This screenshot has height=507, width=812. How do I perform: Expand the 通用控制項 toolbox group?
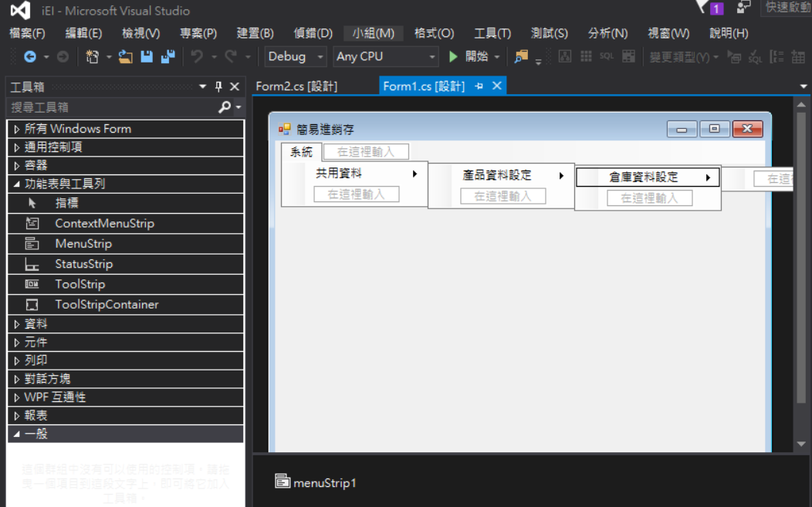click(17, 147)
